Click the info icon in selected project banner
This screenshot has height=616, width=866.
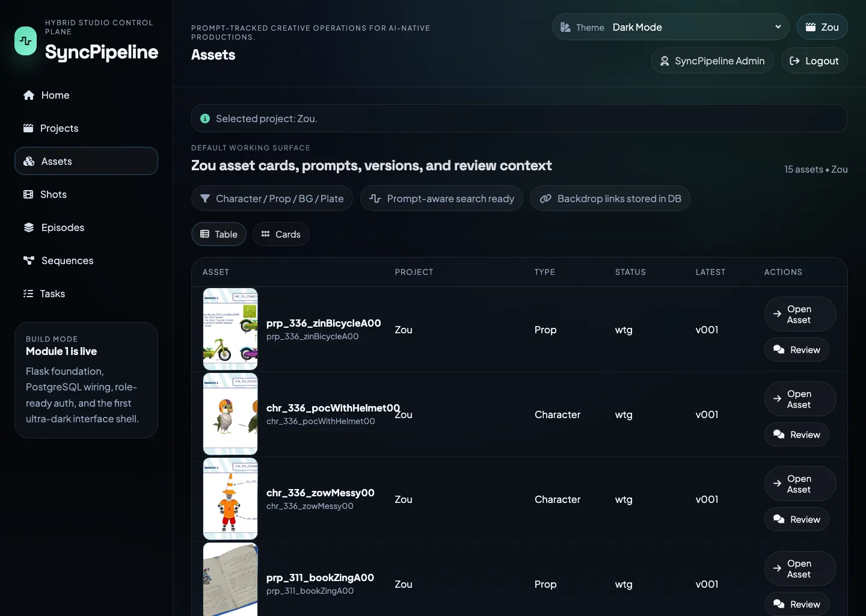point(205,119)
